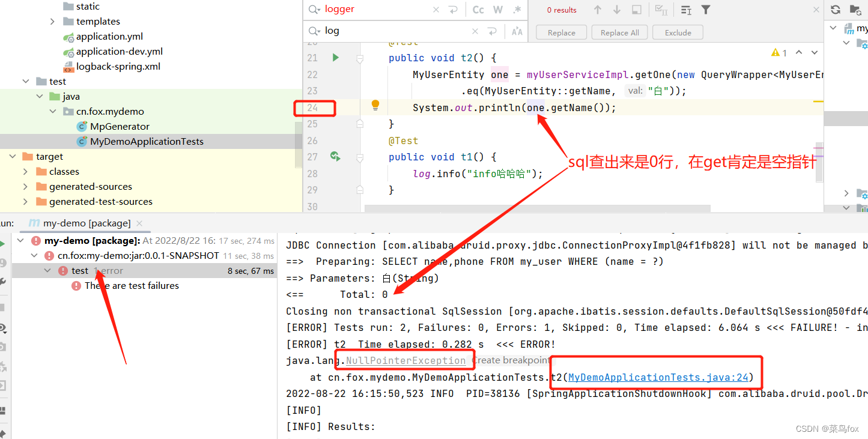The height and width of the screenshot is (439, 868).
Task: Toggle Regex matching in the search bar
Action: tap(517, 10)
